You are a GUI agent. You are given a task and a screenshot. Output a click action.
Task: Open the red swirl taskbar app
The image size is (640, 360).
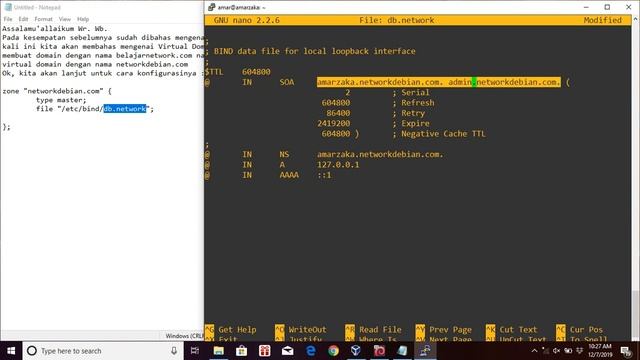379,351
